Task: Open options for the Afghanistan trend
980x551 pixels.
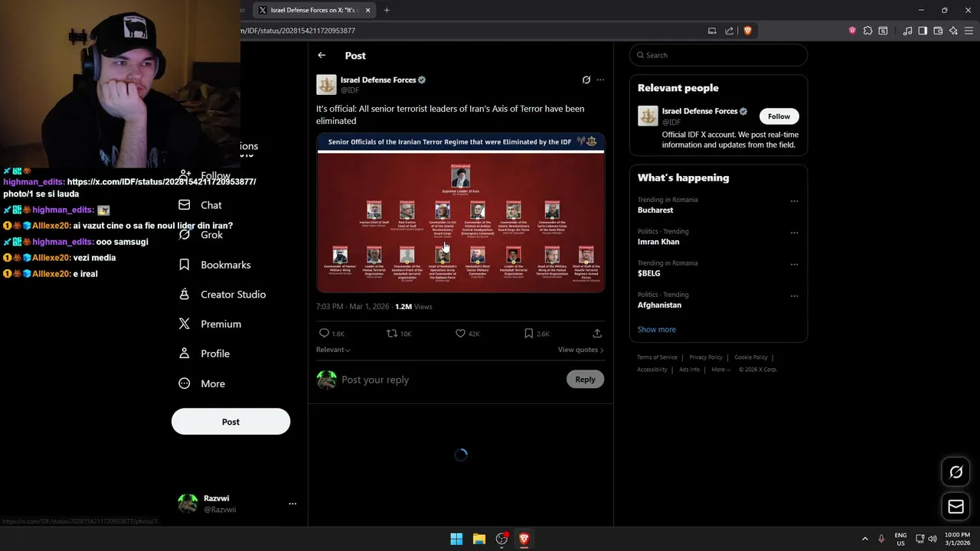Action: tap(794, 296)
